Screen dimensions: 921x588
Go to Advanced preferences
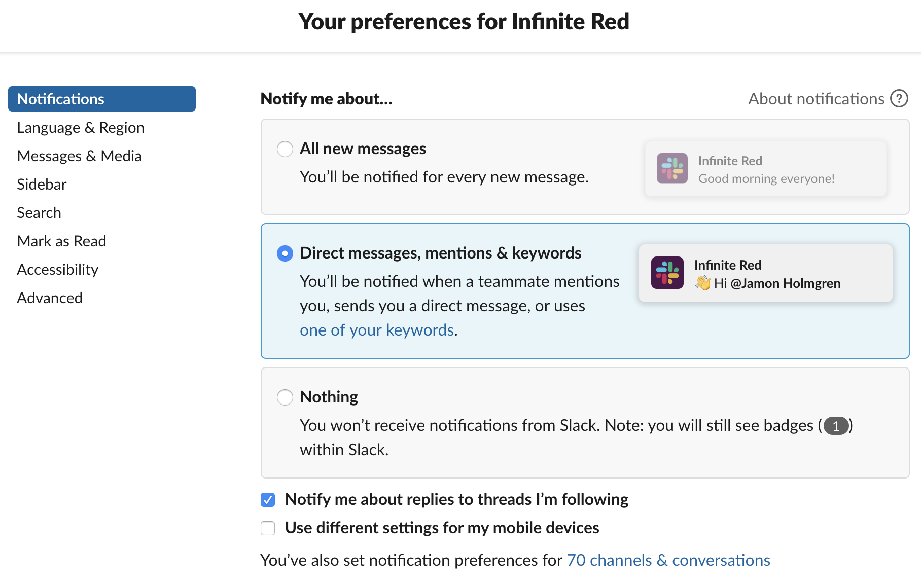(50, 298)
